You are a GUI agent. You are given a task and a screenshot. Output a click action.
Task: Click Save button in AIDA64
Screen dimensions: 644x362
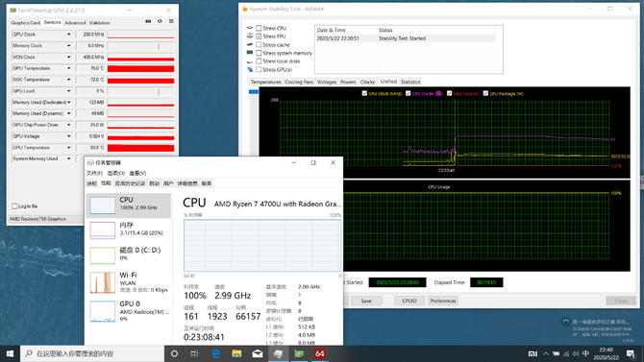(x=366, y=301)
